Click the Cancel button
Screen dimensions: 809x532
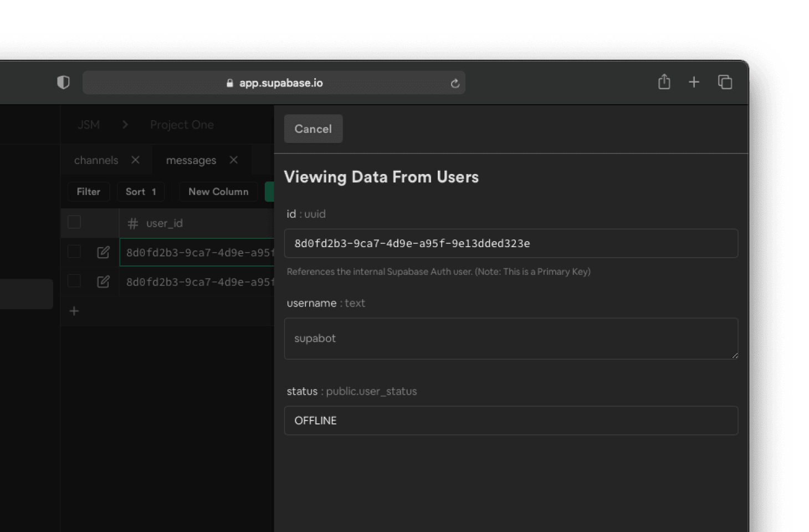pos(313,129)
